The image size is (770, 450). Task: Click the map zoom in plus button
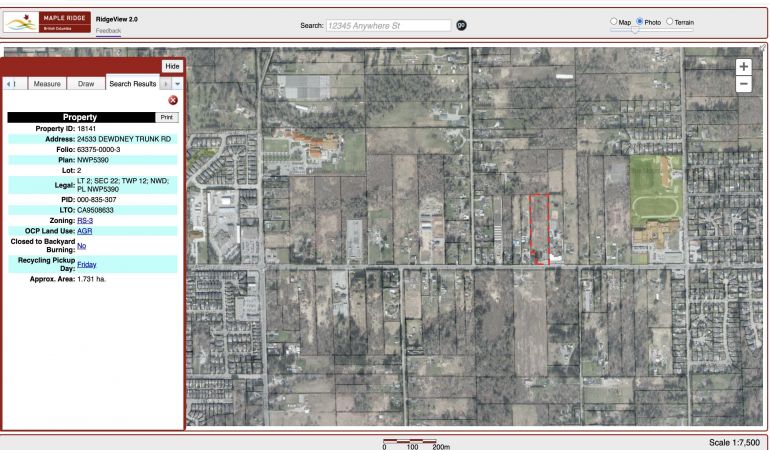pyautogui.click(x=743, y=67)
